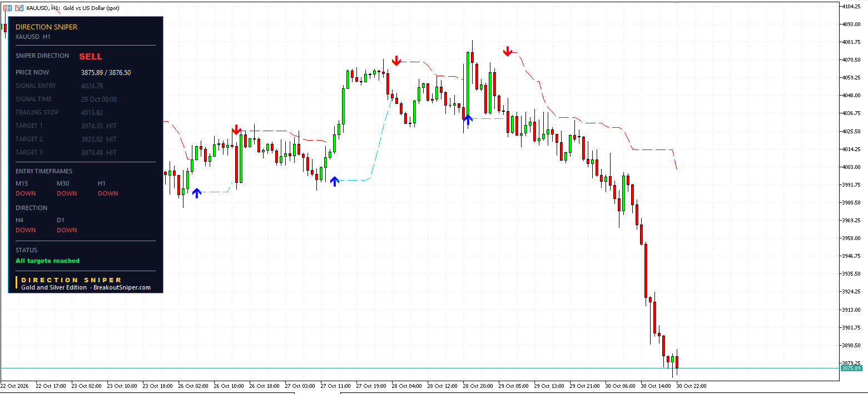The height and width of the screenshot is (394, 868).
Task: Click the ENTRY TIMEFRAMES section label
Action: (x=44, y=171)
